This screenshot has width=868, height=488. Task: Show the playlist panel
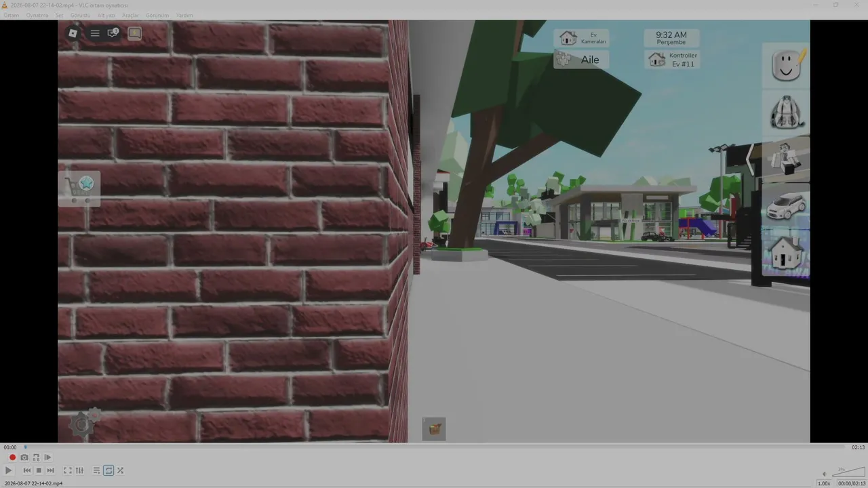click(97, 470)
